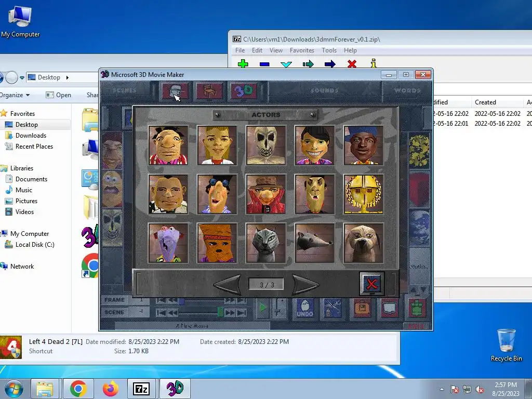Image resolution: width=532 pixels, height=399 pixels.
Task: Open the Props chair icon in 3D Movie Maker
Action: (x=209, y=91)
